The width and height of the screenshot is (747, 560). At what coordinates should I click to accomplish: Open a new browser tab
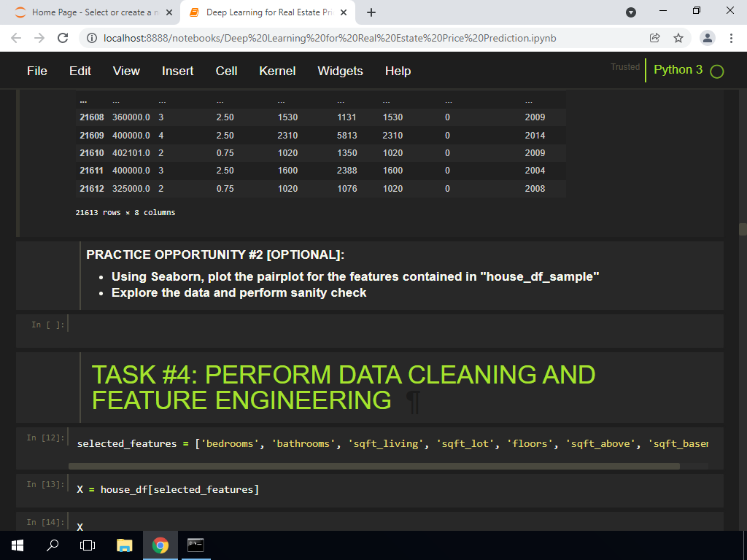[x=371, y=12]
